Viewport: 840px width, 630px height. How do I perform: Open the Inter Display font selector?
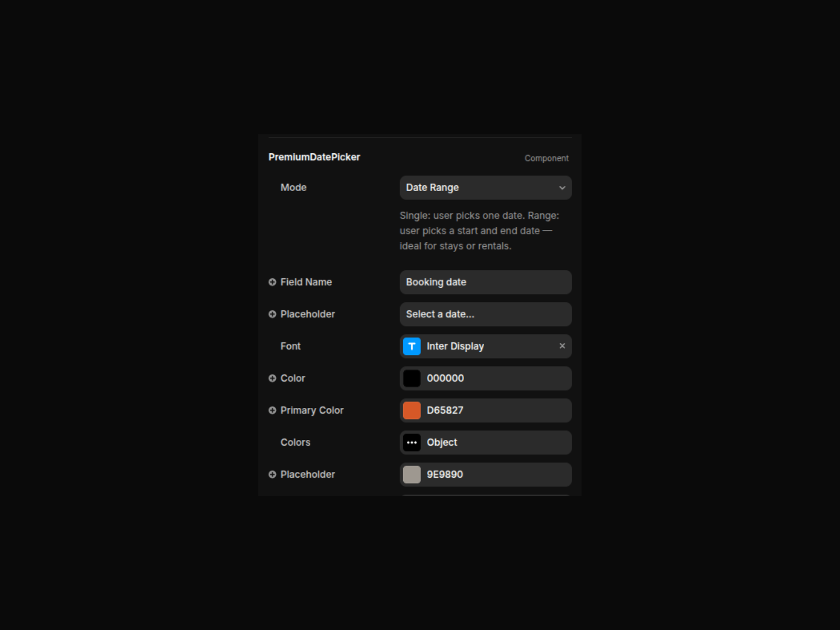pyautogui.click(x=488, y=346)
